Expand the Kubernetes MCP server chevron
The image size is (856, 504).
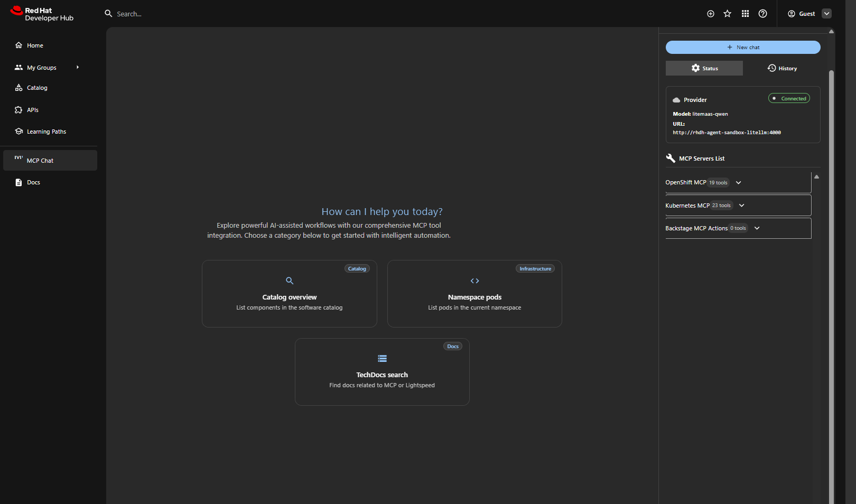(x=742, y=206)
